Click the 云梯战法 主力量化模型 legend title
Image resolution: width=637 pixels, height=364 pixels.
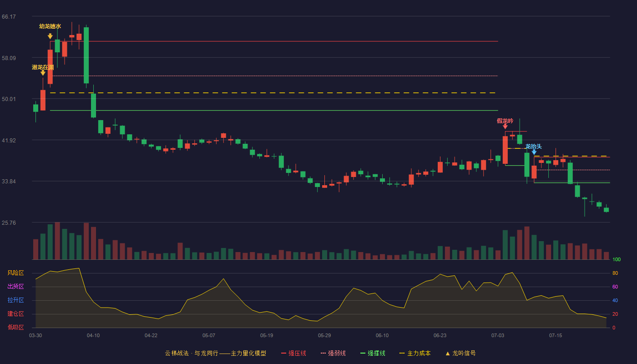tap(215, 353)
